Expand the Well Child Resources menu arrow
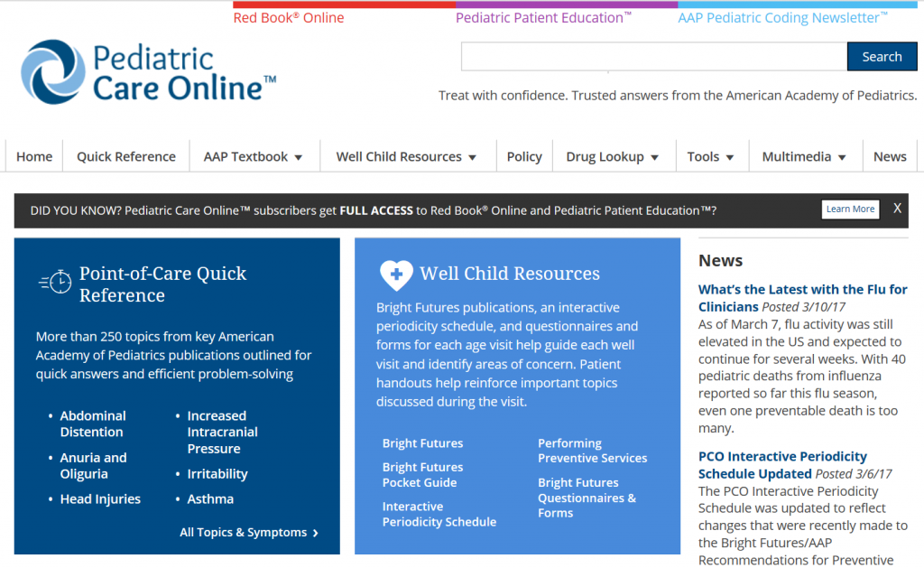 472,157
